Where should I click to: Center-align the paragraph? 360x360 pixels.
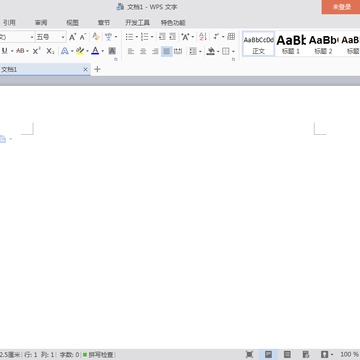click(x=143, y=51)
